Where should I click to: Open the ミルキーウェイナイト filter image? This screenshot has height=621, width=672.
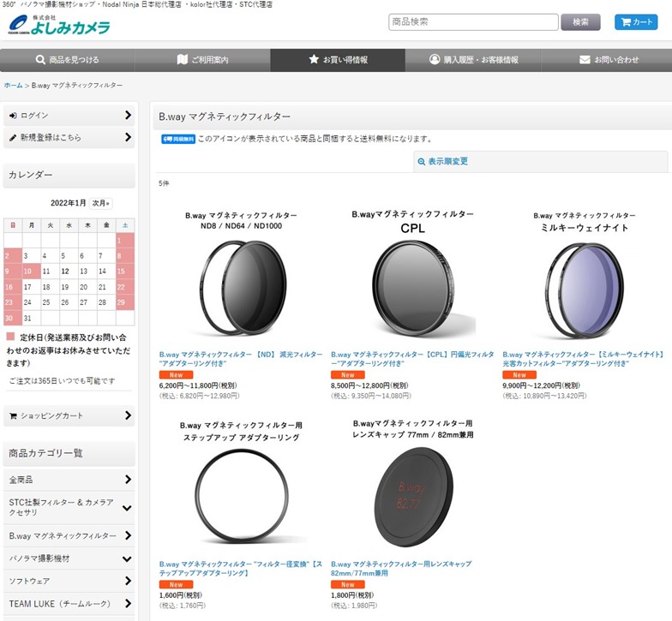[585, 274]
